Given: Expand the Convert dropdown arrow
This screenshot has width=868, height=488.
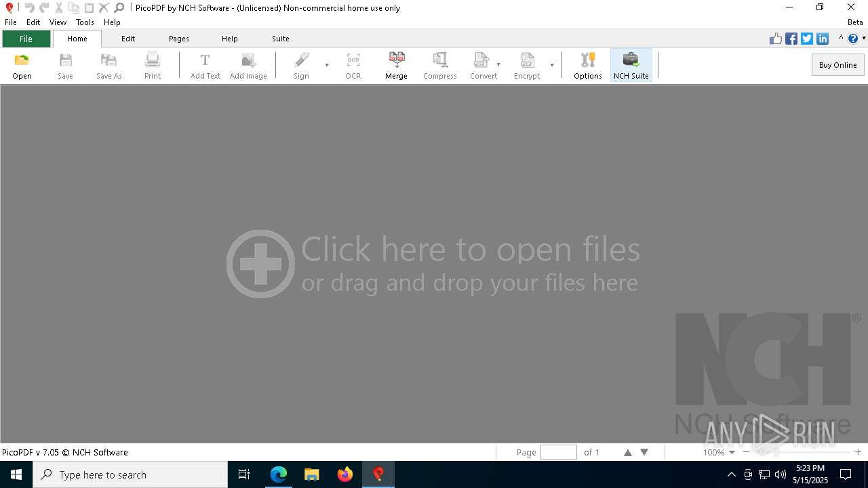Looking at the screenshot, I should [498, 65].
